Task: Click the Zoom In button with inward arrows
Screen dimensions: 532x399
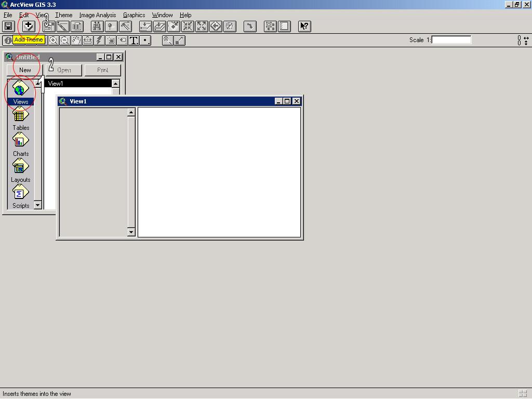Action: (x=188, y=26)
